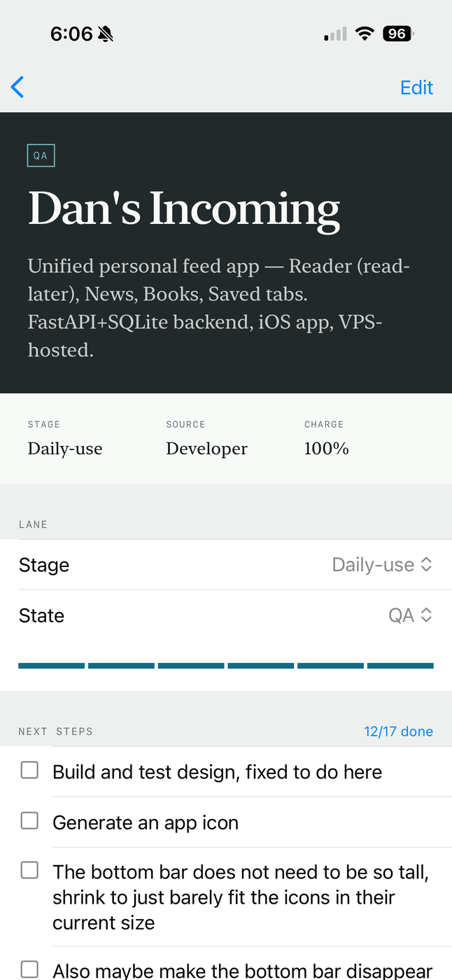Open the State dropdown showing QA
Screen dimensions: 452x980
click(x=226, y=615)
